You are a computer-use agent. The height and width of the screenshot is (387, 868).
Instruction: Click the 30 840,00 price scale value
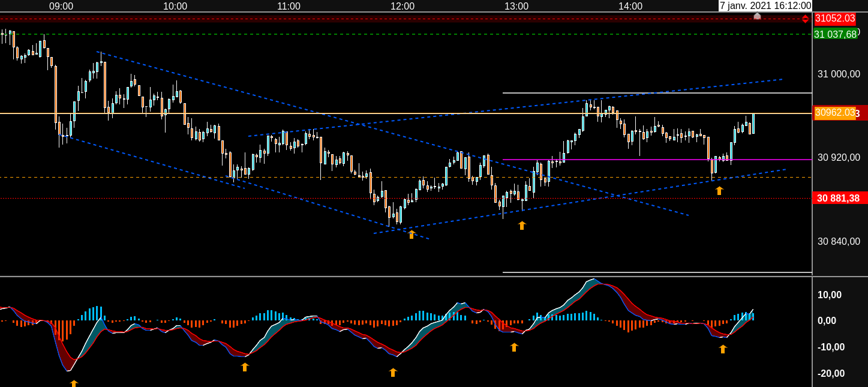point(839,241)
